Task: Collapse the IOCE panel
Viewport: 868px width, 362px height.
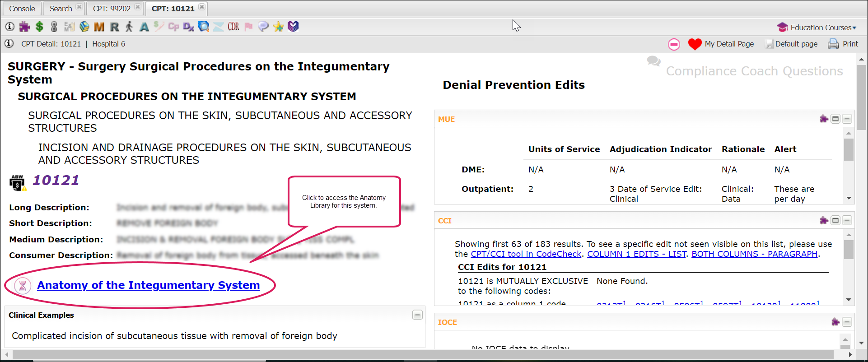Action: coord(847,322)
